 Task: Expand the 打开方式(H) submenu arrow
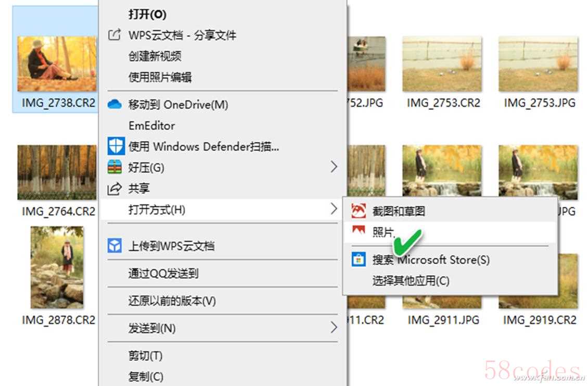(334, 209)
